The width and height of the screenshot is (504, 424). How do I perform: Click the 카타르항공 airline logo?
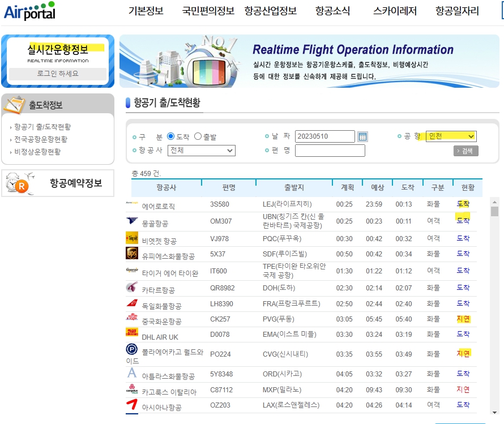tap(131, 289)
